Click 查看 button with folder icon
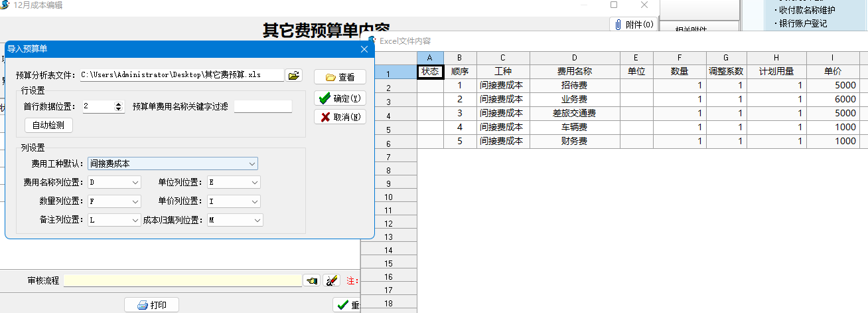Screen dimensions: 868x313 tap(340, 77)
